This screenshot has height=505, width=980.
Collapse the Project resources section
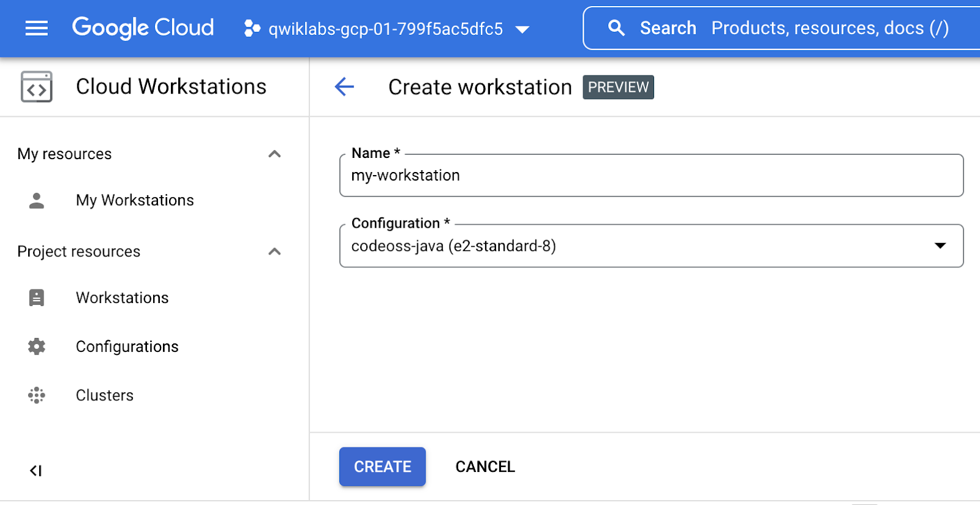[x=274, y=252]
